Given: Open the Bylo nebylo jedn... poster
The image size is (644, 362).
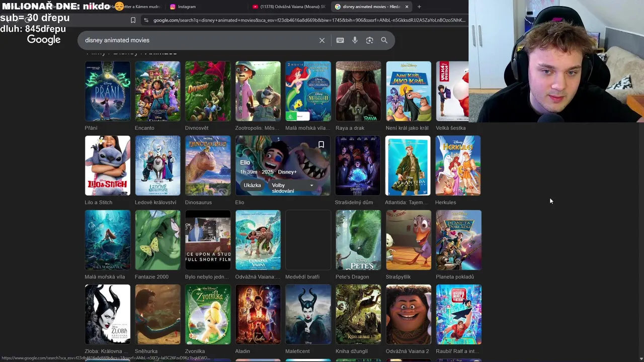Looking at the screenshot, I should point(208,240).
